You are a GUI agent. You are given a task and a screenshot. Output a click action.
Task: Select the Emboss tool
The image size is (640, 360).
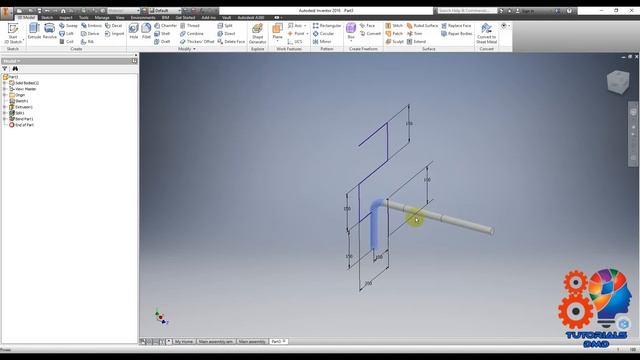click(91, 26)
